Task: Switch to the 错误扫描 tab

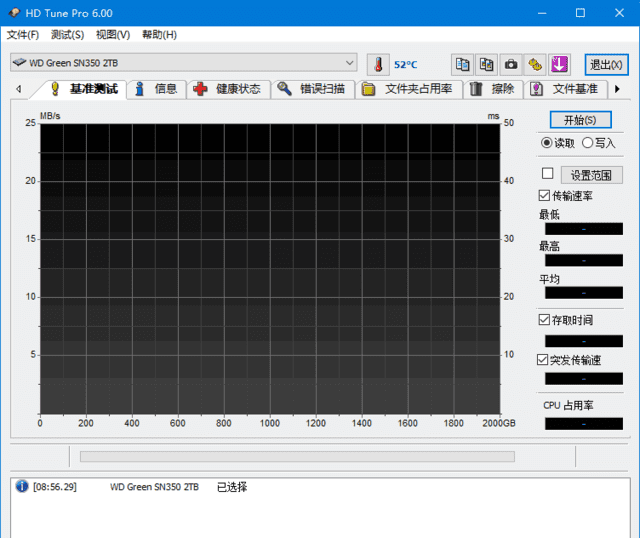Action: (x=312, y=89)
